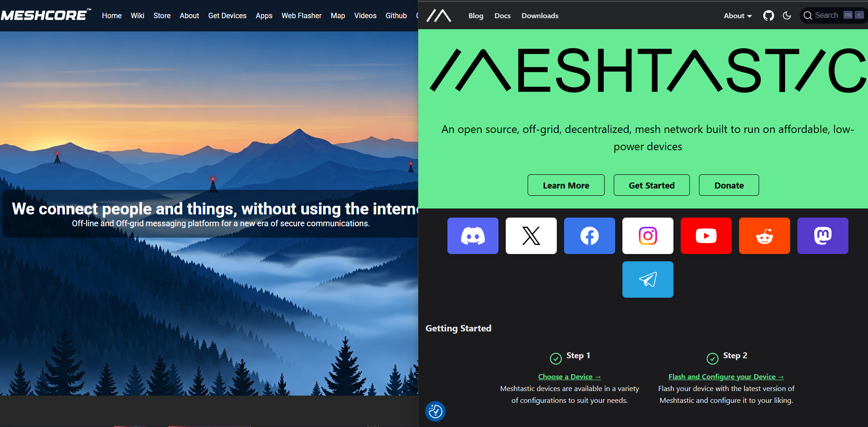This screenshot has height=427, width=868.
Task: Open Blog in Meshtastic navbar
Action: (x=476, y=15)
